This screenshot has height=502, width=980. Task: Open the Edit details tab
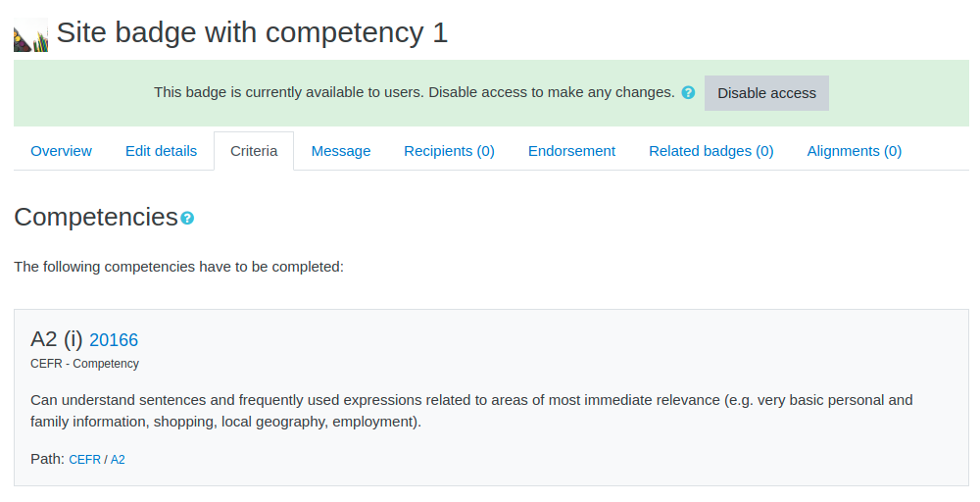click(162, 151)
